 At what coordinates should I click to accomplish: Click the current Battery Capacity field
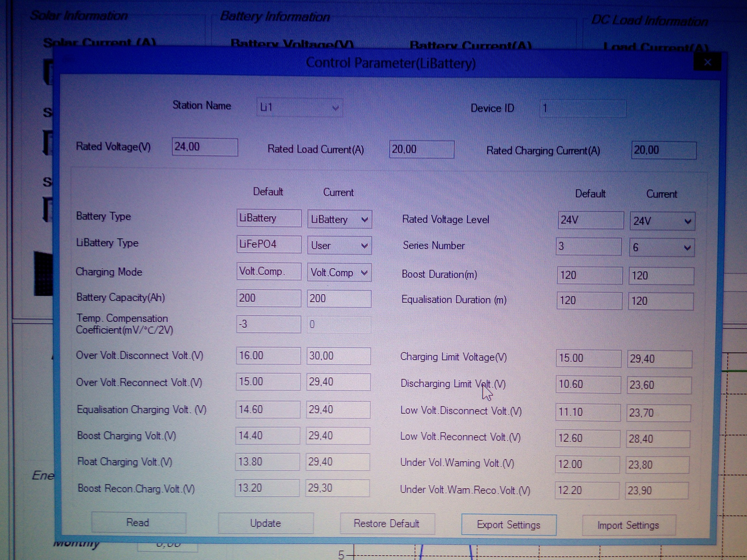[x=338, y=299]
